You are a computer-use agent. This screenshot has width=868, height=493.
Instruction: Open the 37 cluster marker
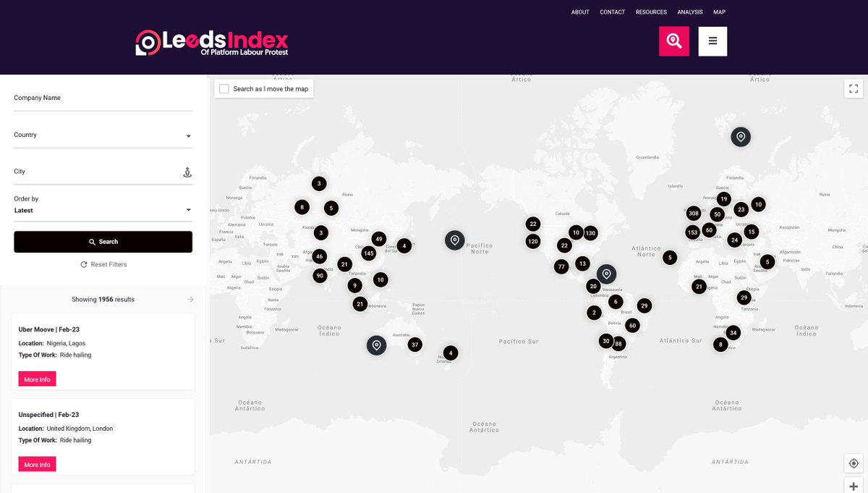[x=414, y=345]
